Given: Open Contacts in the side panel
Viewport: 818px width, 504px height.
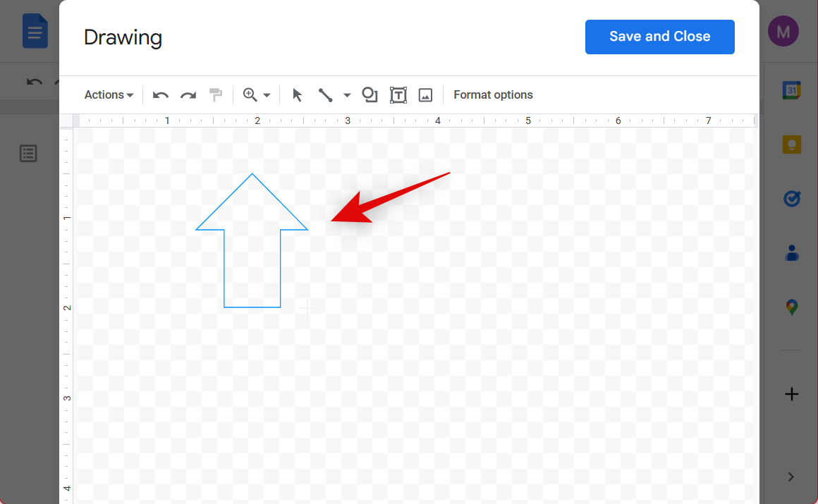Looking at the screenshot, I should coord(791,253).
